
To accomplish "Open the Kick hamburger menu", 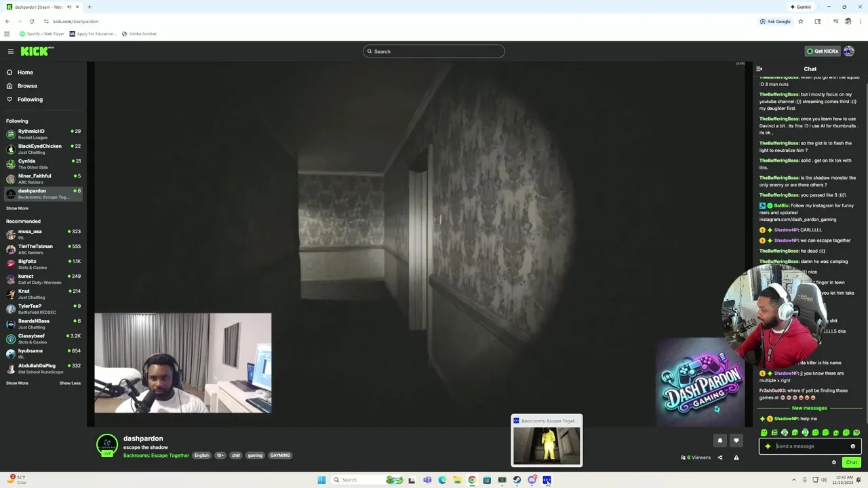I will [10, 52].
